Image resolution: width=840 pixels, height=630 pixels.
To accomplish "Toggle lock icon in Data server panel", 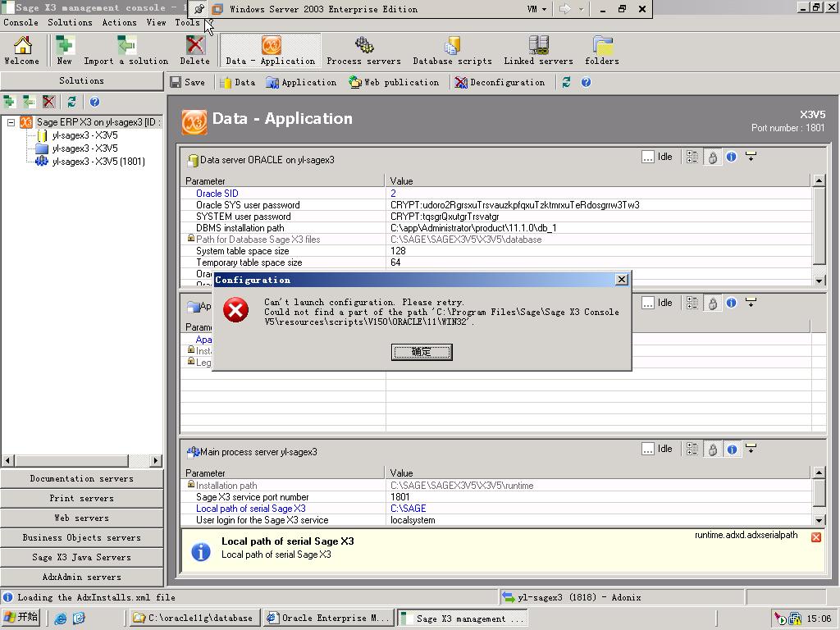I will pyautogui.click(x=712, y=157).
